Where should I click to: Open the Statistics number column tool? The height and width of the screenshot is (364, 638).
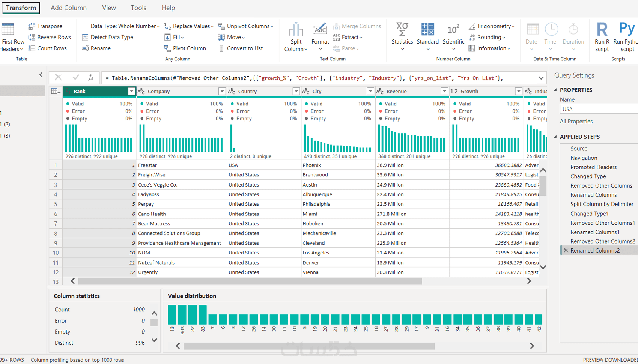(x=402, y=36)
